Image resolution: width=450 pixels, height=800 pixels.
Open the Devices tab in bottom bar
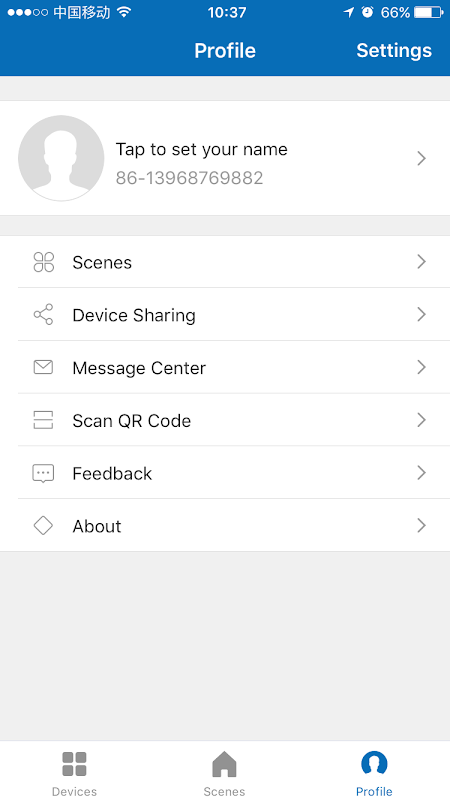(74, 772)
